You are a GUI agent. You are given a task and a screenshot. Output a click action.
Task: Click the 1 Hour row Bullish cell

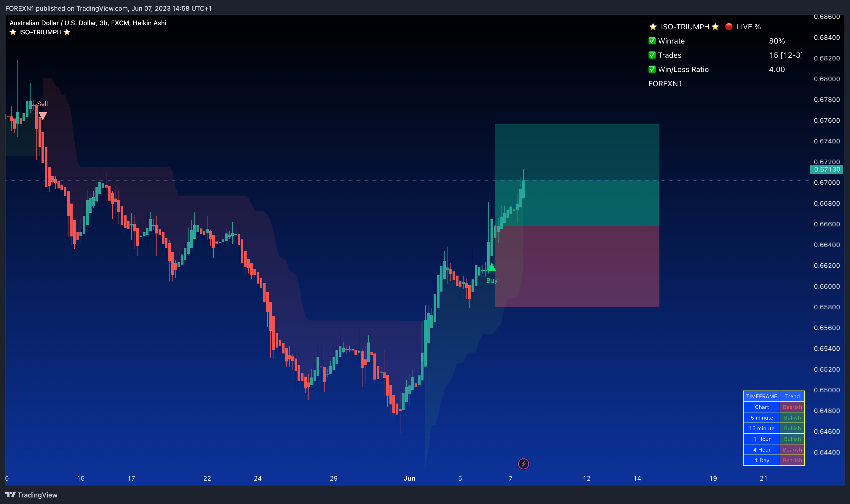coord(792,439)
